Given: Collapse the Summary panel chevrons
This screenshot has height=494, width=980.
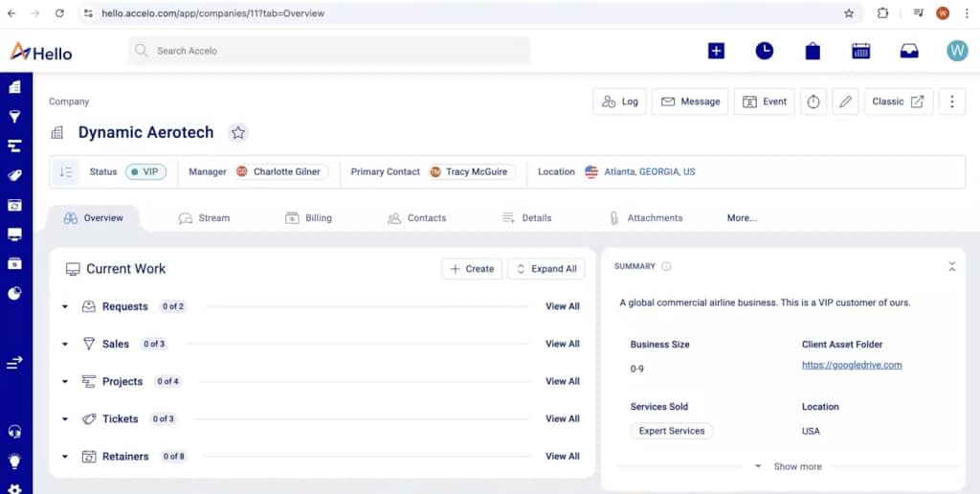Looking at the screenshot, I should coord(952,266).
